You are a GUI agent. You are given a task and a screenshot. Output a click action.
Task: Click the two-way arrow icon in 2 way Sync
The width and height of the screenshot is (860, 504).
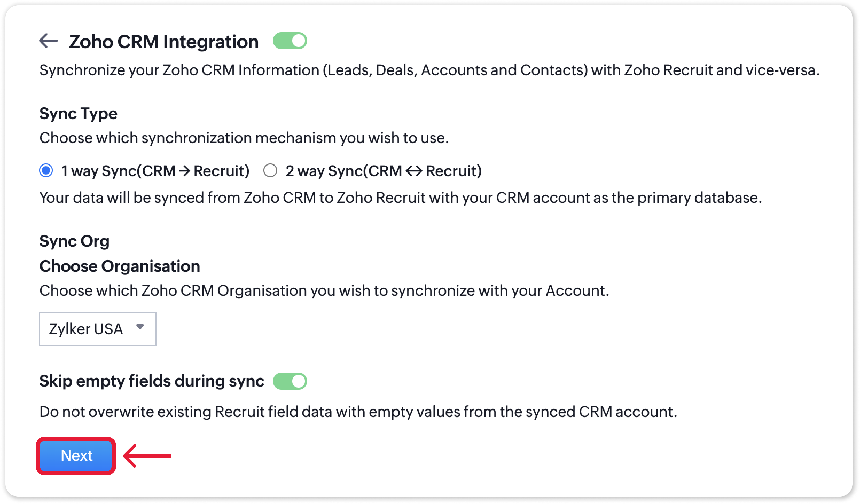(414, 171)
